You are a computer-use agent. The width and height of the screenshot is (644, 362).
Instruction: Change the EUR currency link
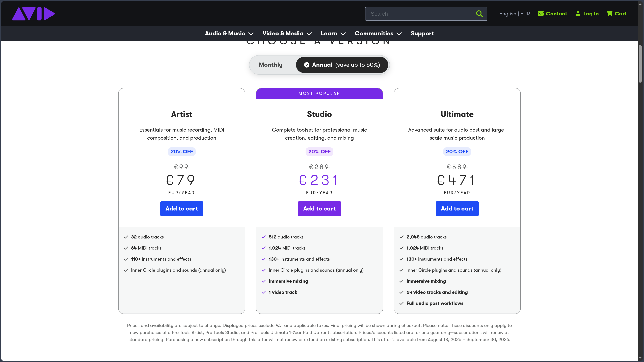(x=525, y=14)
